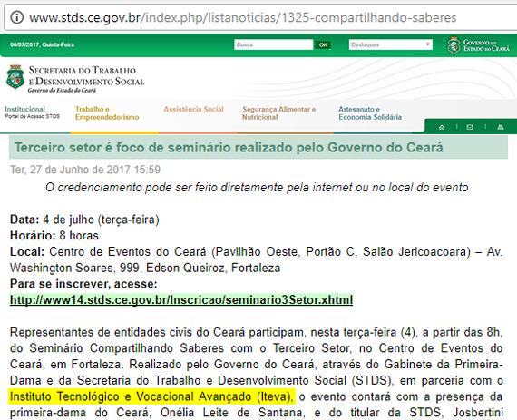Screen dimensions: 517x420
Task: Open Segurança Alimentar e Nutricional menu
Action: click(x=279, y=113)
